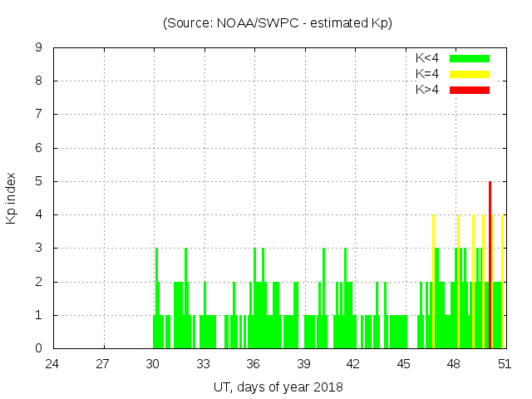
Task: Click y-axis tick label 9
Action: 38,48
